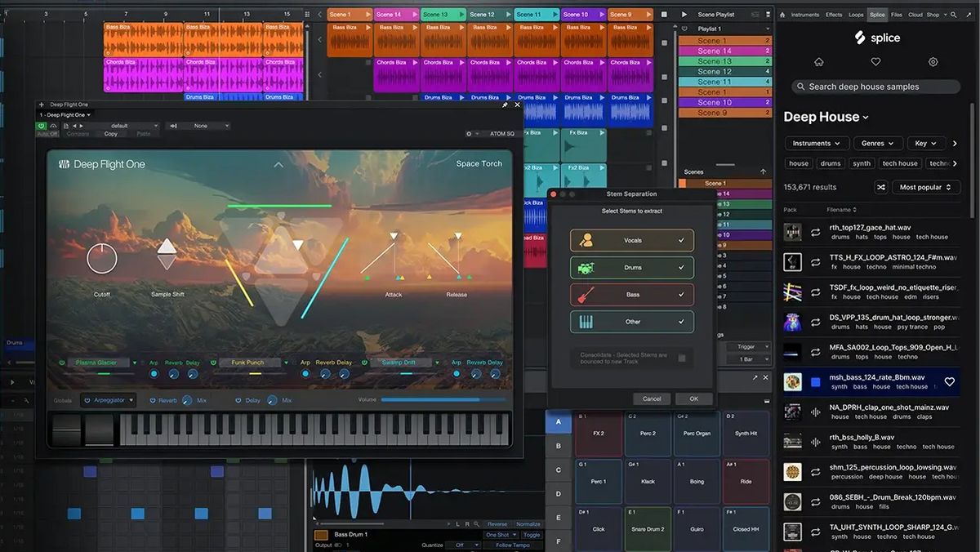This screenshot has height=552, width=980.
Task: Detach the pad editor panel arrow icon
Action: click(755, 377)
